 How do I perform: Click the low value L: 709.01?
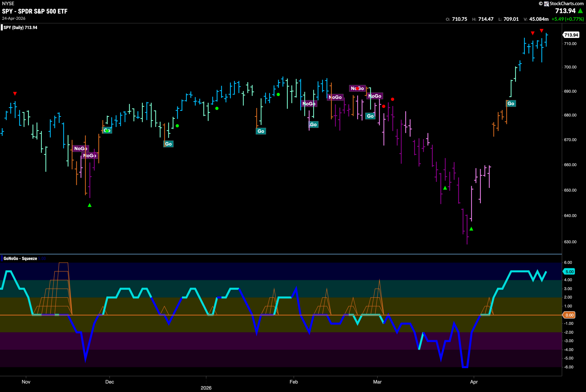coord(508,19)
